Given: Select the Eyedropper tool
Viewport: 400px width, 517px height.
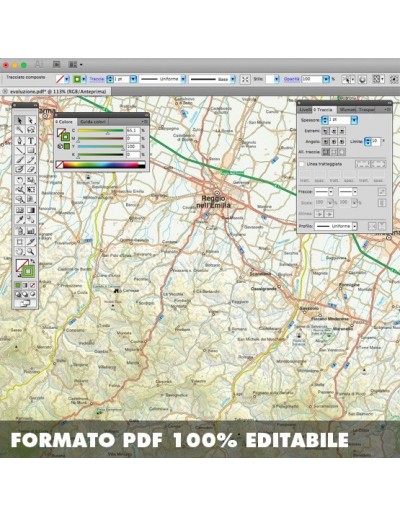Looking at the screenshot, I should (20, 220).
